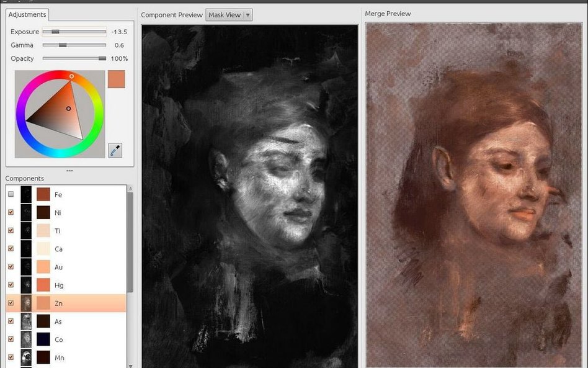This screenshot has height=368, width=588.
Task: Click the current color preview swatch
Action: click(x=116, y=79)
